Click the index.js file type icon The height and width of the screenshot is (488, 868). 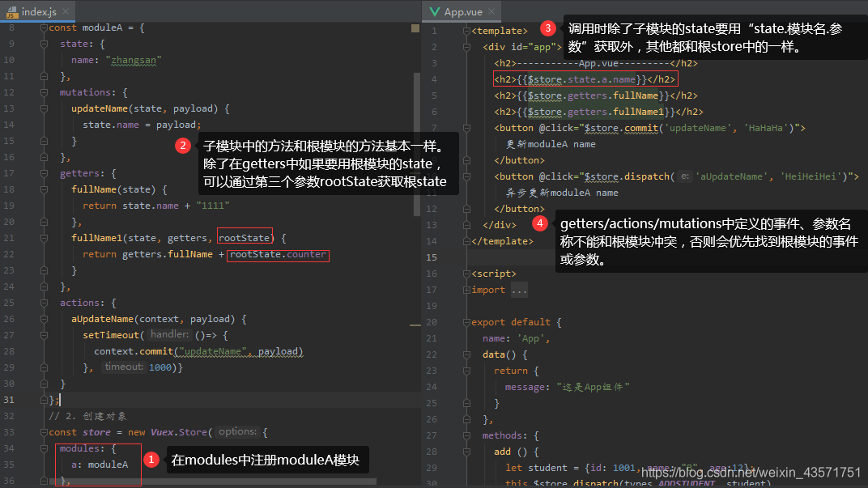[x=11, y=12]
